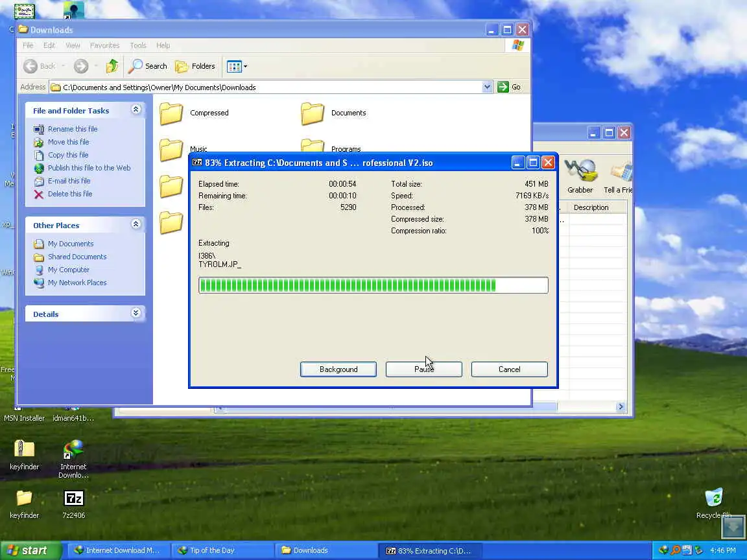The image size is (747, 560).
Task: Click E-mail this file
Action: pyautogui.click(x=69, y=181)
